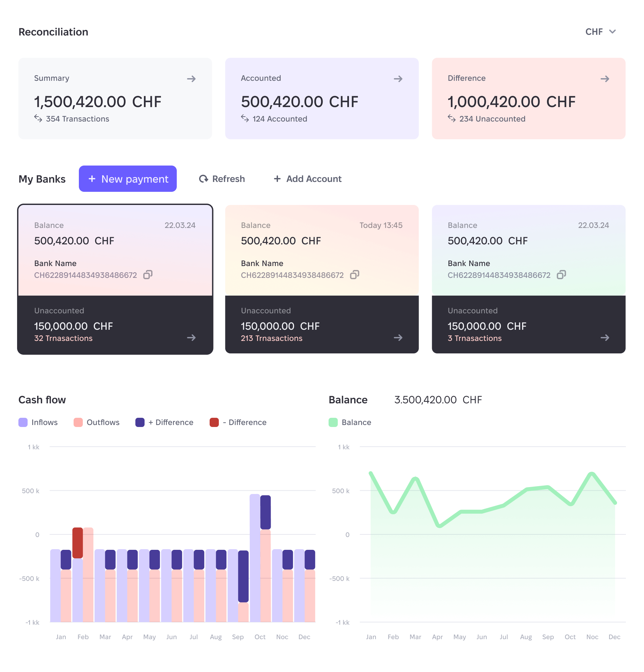Click the New payment button
Image resolution: width=644 pixels, height=672 pixels.
click(127, 179)
